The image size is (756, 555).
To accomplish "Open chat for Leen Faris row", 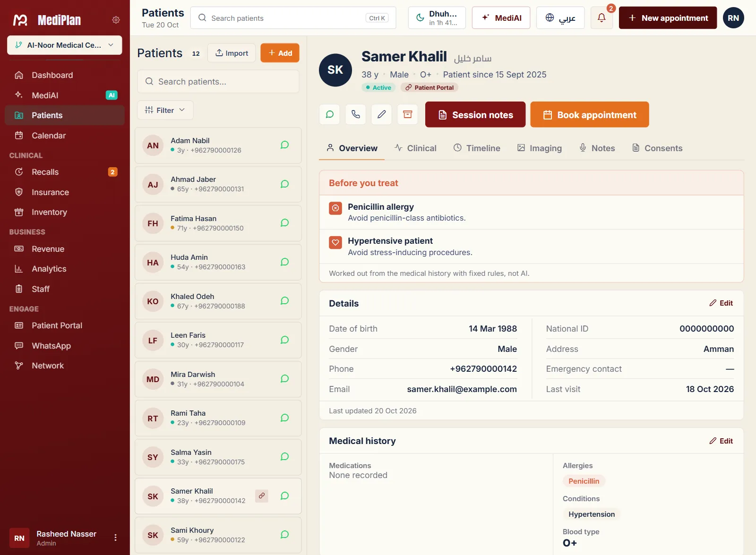I will (284, 340).
